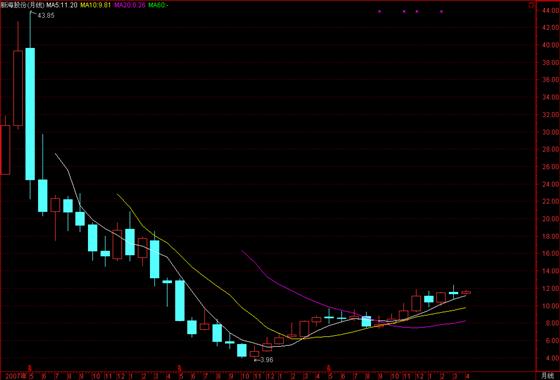This screenshot has width=560, height=380.
Task: Click the 10.00 label on price axis
Action: point(550,306)
